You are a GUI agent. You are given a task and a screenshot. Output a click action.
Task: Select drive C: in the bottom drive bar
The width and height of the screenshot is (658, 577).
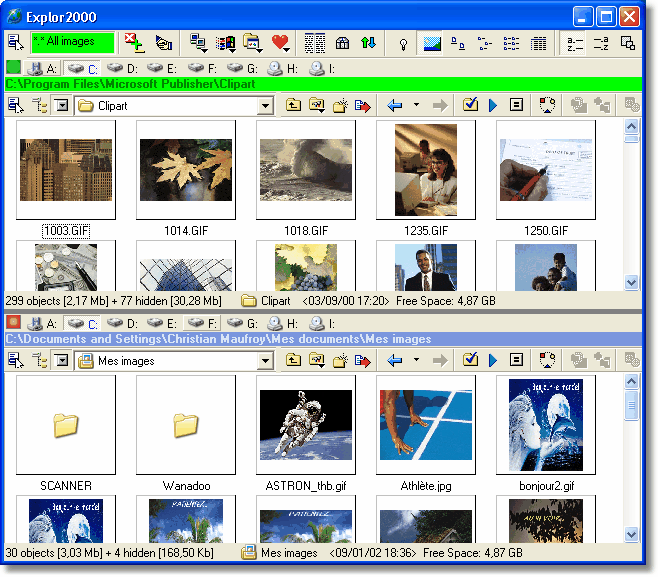pyautogui.click(x=82, y=323)
